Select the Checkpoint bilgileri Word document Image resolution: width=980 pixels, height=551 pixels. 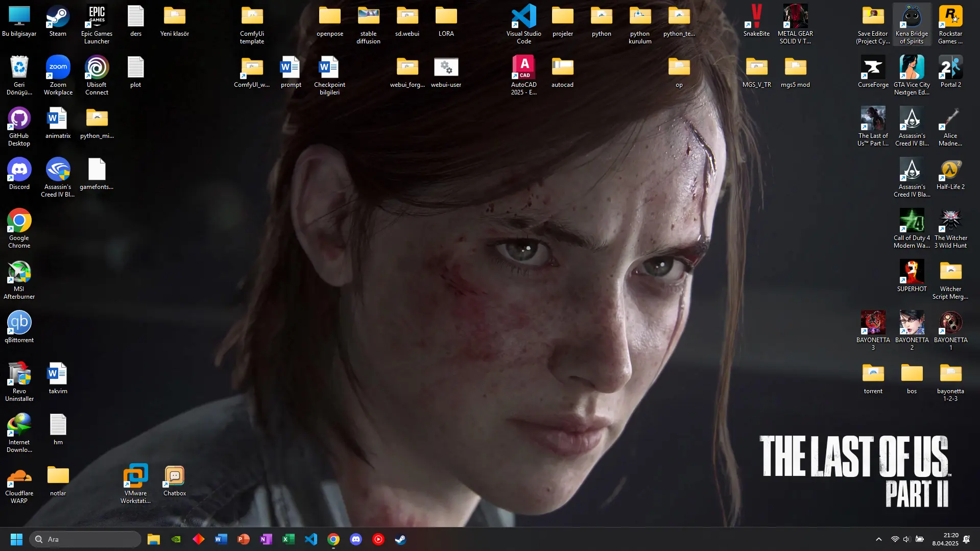click(x=330, y=76)
